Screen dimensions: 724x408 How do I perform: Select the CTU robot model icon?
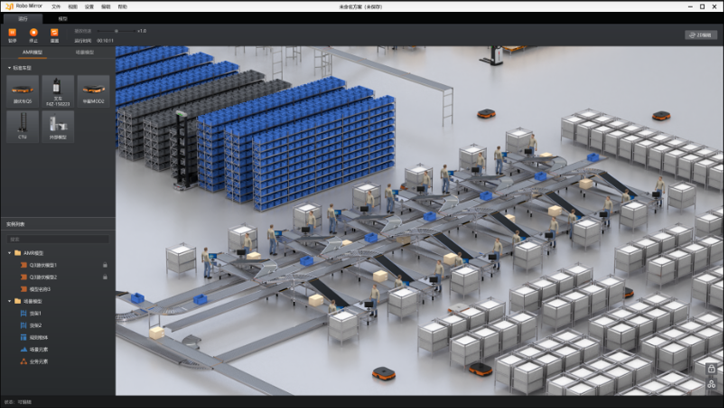(x=21, y=125)
